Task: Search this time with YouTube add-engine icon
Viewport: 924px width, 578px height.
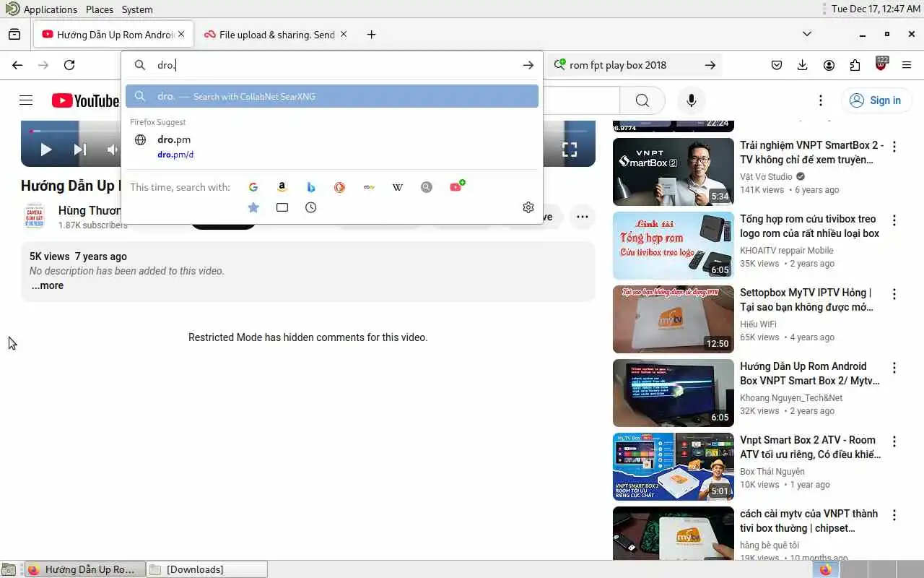Action: coord(456,186)
